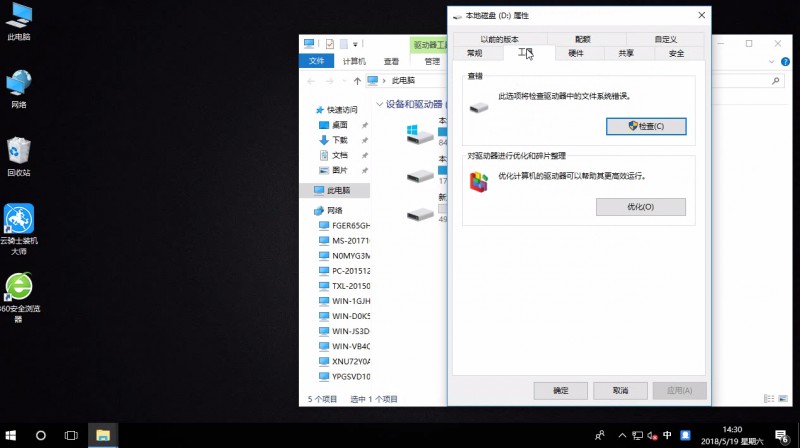Switch to the 共享 tab
This screenshot has height=448, width=800.
[x=626, y=53]
